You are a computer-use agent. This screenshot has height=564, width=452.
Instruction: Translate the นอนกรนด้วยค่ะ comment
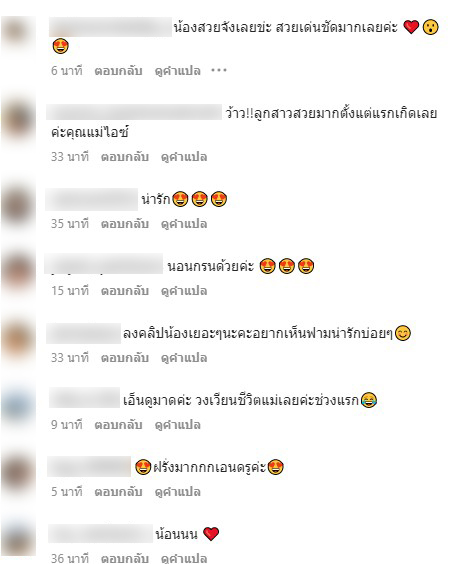pyautogui.click(x=184, y=291)
